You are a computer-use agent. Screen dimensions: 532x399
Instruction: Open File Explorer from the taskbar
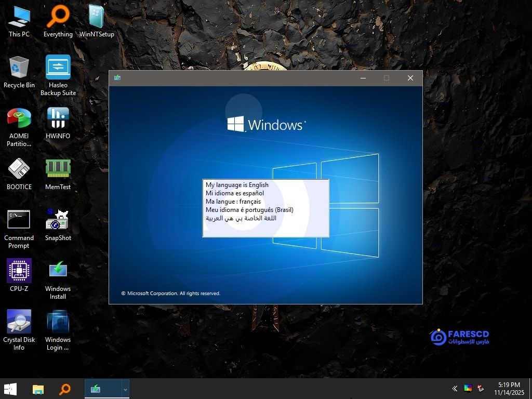click(x=38, y=388)
